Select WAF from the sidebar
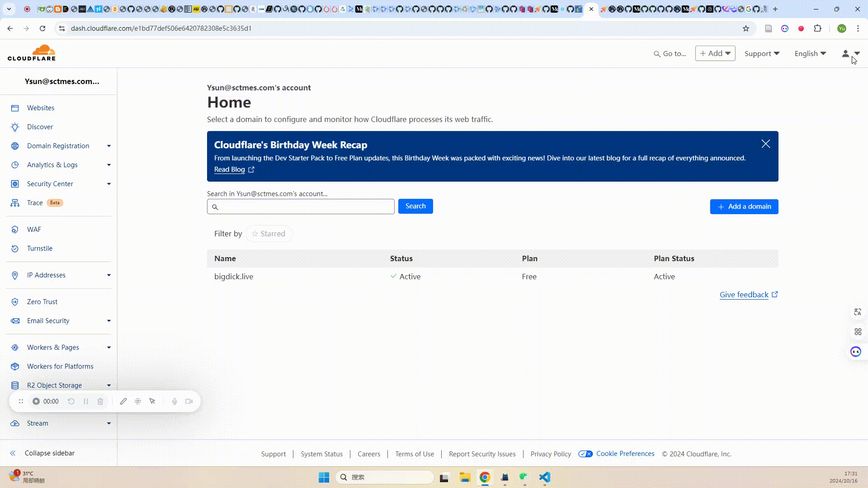The image size is (868, 488). 33,229
